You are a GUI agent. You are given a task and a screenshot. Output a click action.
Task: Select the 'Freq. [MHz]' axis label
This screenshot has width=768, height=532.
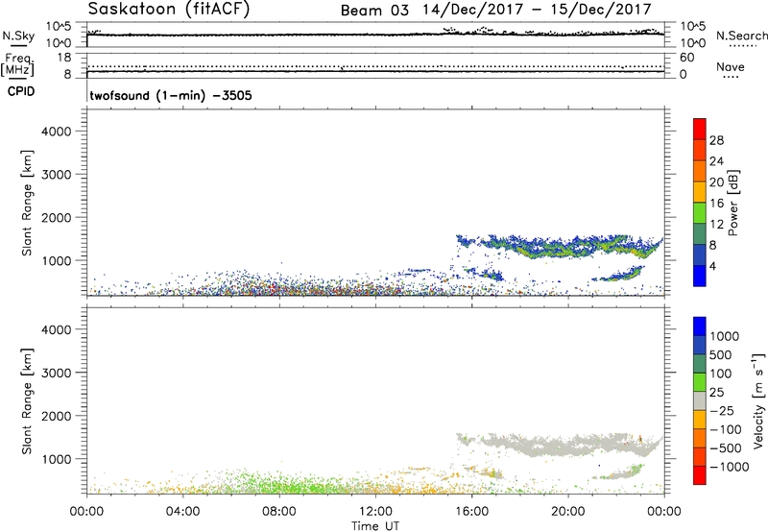pyautogui.click(x=18, y=64)
